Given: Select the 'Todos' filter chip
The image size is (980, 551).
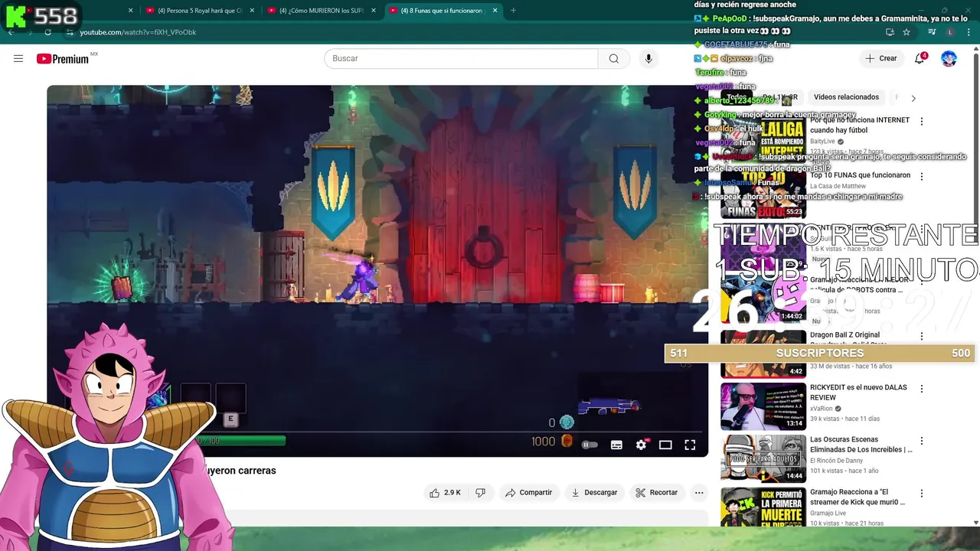Looking at the screenshot, I should tap(737, 97).
